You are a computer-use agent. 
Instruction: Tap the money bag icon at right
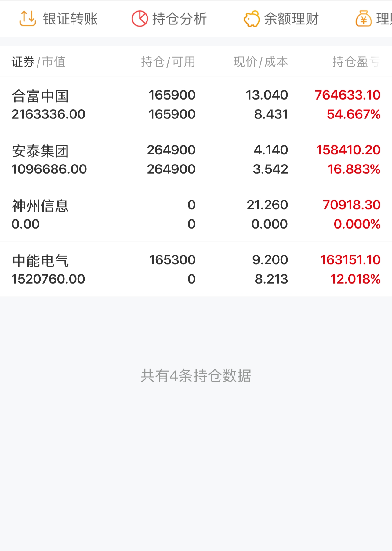click(x=364, y=19)
